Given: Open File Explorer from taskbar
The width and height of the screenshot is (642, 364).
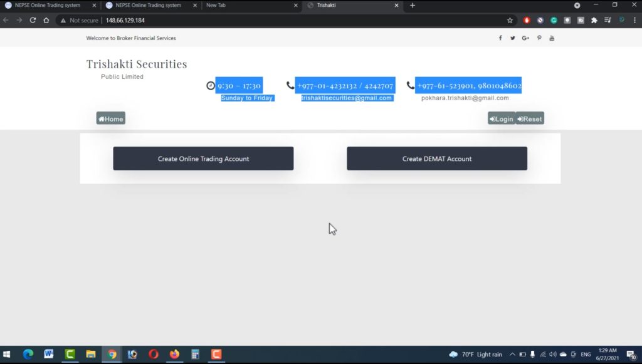Looking at the screenshot, I should pos(90,354).
